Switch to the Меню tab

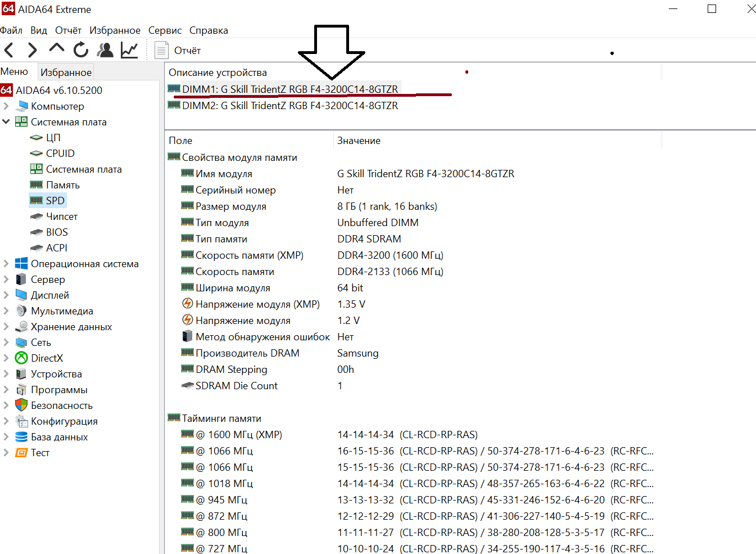pos(14,71)
